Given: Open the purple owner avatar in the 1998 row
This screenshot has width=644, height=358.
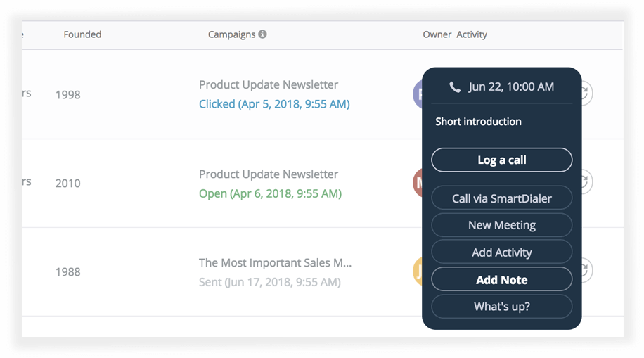Looking at the screenshot, I should [x=418, y=94].
